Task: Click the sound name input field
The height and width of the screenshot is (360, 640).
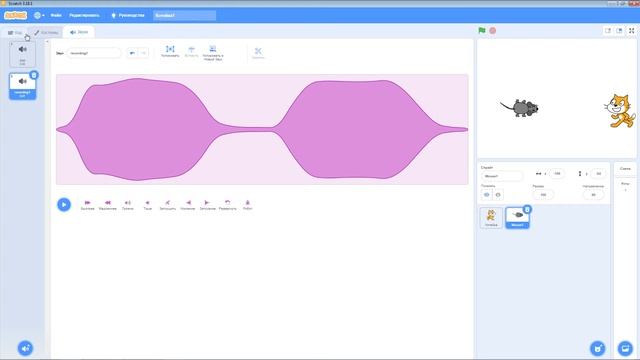Action: pyautogui.click(x=94, y=53)
